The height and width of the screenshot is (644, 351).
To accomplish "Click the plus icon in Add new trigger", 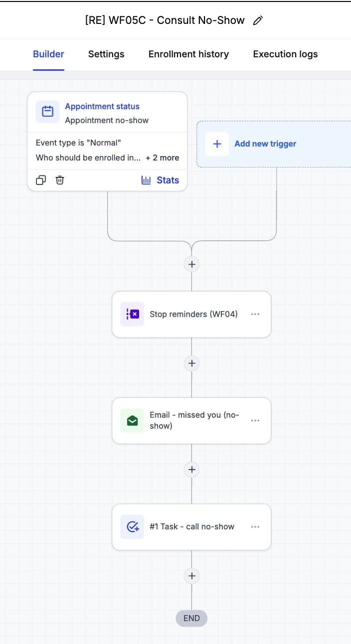I will pyautogui.click(x=217, y=144).
